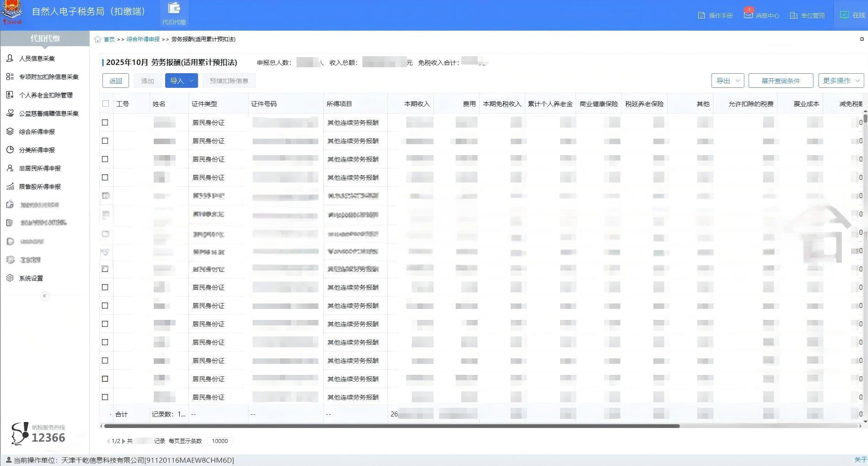Click the 返回 button
The width and height of the screenshot is (868, 466).
coord(116,81)
